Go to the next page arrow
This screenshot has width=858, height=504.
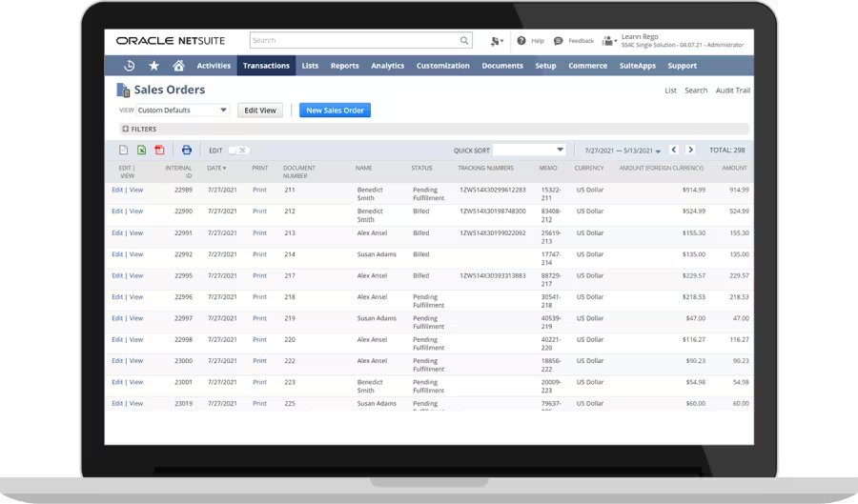pos(690,150)
